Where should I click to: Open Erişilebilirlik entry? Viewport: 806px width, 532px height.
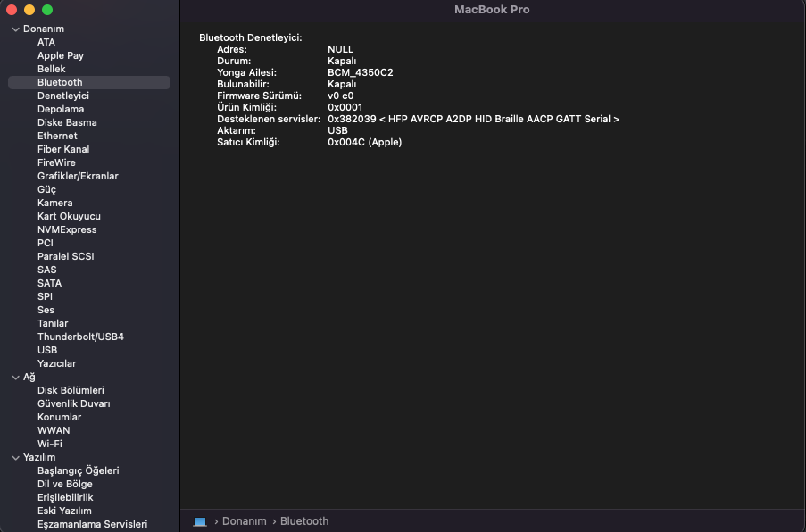point(65,497)
